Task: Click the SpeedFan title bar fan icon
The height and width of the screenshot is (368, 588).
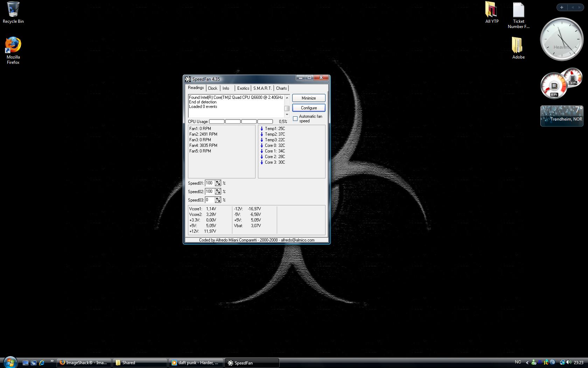Action: tap(188, 79)
